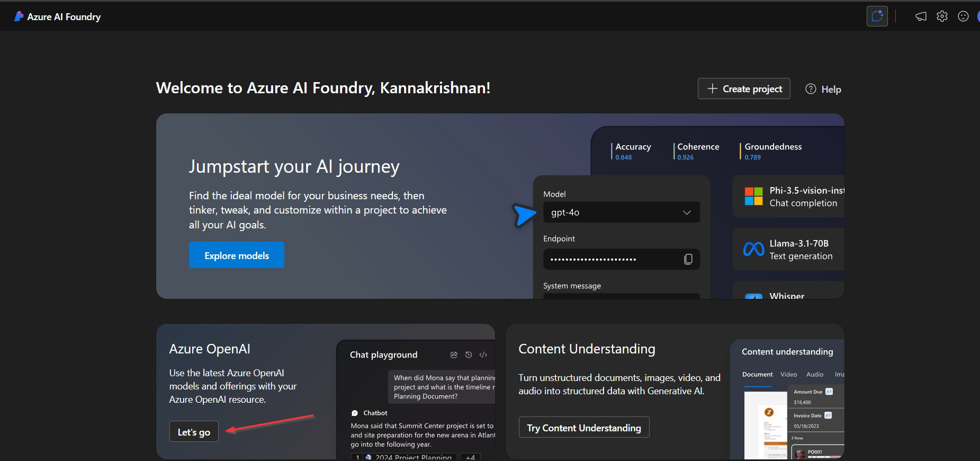The height and width of the screenshot is (461, 980).
Task: Open the announcements megaphone icon
Action: coord(921,16)
